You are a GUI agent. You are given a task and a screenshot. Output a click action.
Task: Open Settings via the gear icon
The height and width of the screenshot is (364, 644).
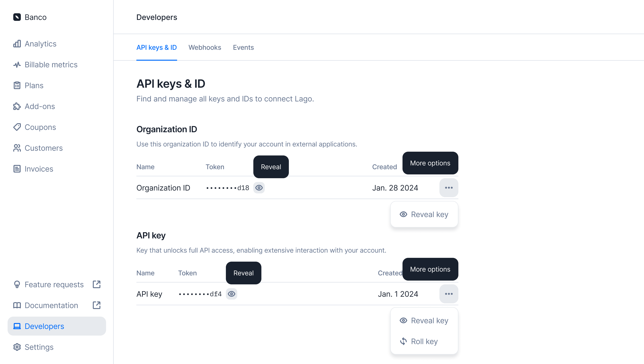pyautogui.click(x=17, y=347)
